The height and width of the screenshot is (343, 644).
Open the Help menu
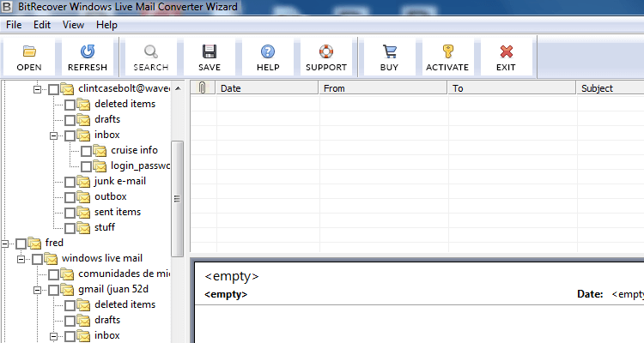tap(106, 25)
